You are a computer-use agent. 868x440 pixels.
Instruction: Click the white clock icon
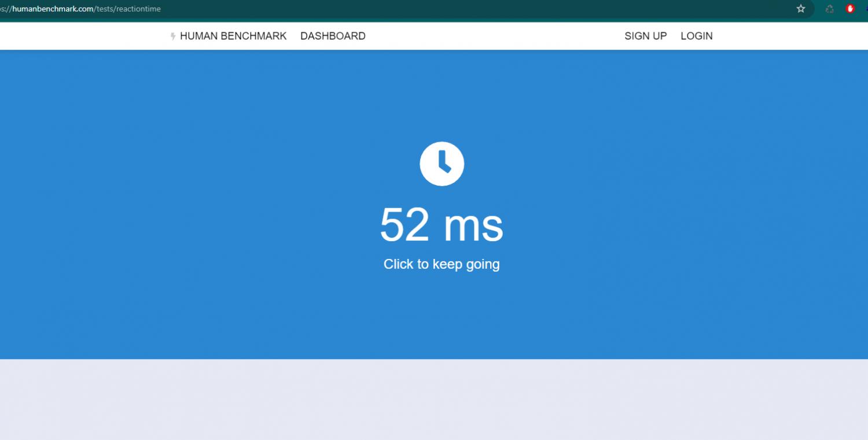442,164
